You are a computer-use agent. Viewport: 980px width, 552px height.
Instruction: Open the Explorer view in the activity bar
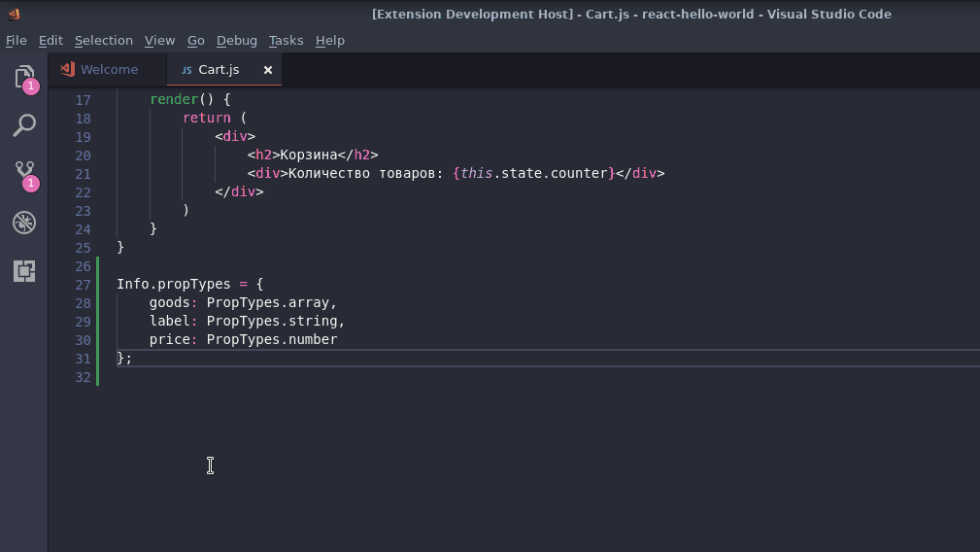click(x=24, y=78)
